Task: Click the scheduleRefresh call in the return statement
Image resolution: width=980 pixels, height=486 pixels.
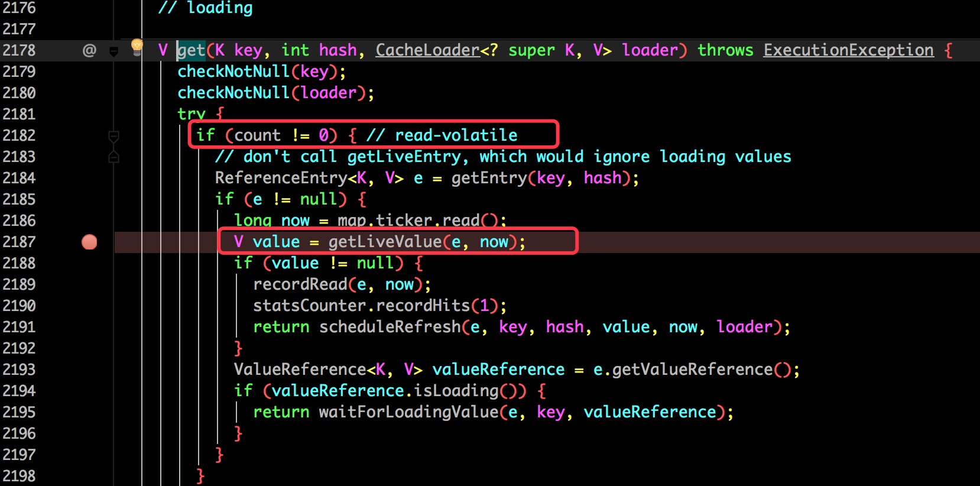Action: (x=390, y=327)
